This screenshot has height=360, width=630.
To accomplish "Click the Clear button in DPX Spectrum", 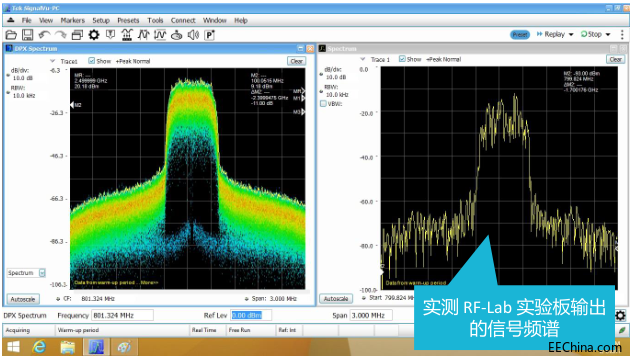I will coord(297,61).
